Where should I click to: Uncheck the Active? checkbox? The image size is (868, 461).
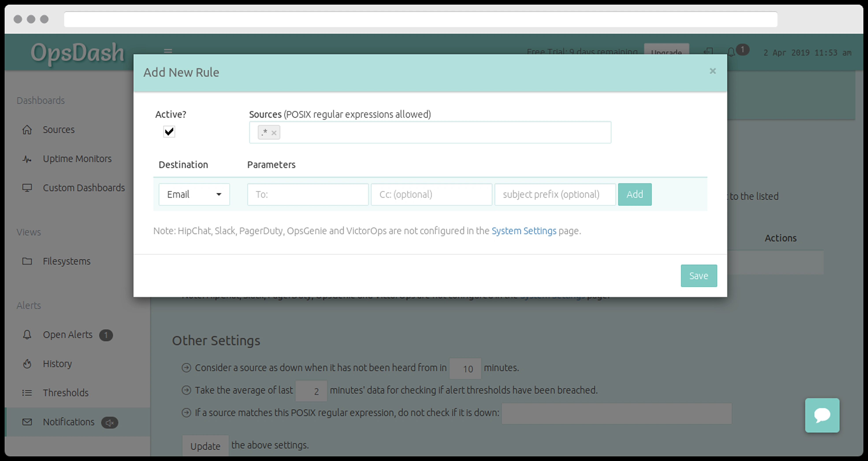pyautogui.click(x=169, y=132)
